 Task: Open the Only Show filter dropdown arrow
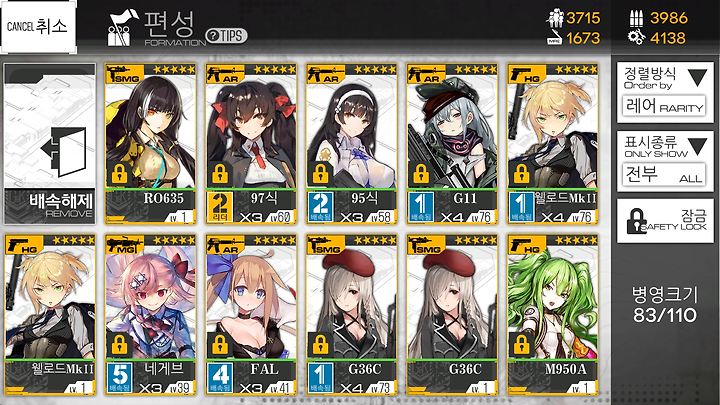click(698, 146)
